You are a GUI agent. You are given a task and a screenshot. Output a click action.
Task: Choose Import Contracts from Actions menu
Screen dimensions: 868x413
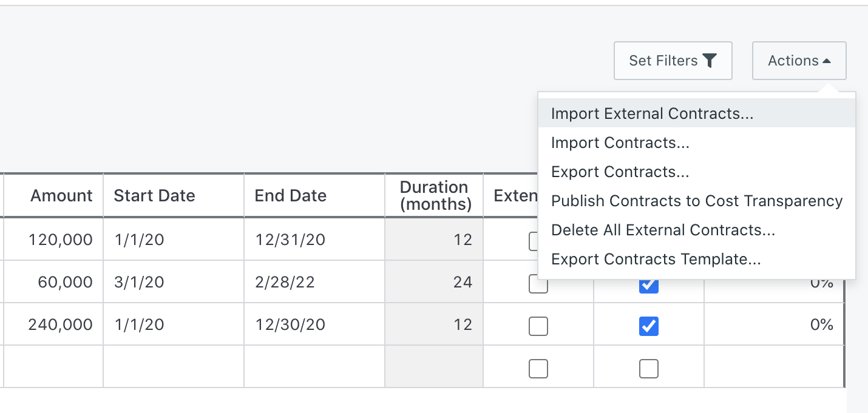tap(697, 143)
